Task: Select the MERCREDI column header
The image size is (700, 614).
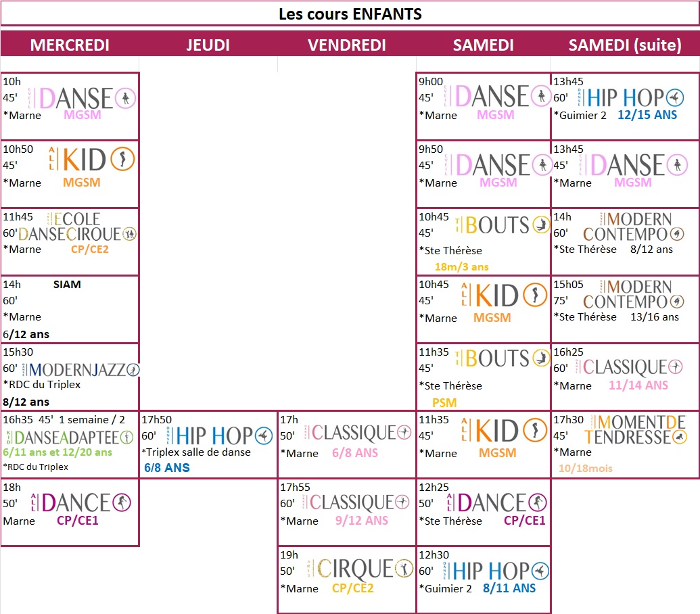Action: 70,45
